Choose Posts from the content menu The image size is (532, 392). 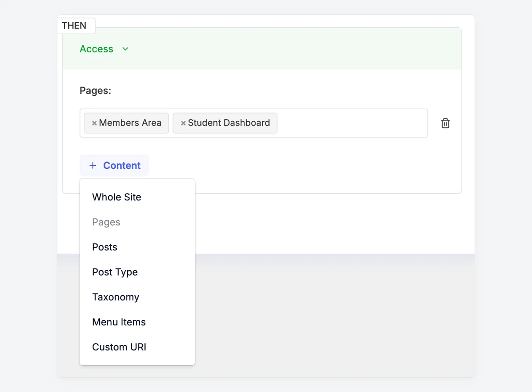pos(137,247)
